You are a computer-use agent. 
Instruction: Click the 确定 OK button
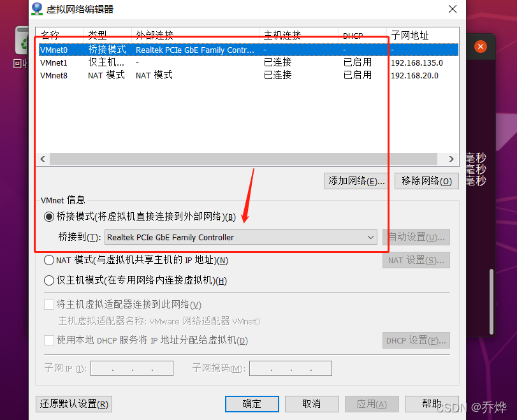pos(252,404)
